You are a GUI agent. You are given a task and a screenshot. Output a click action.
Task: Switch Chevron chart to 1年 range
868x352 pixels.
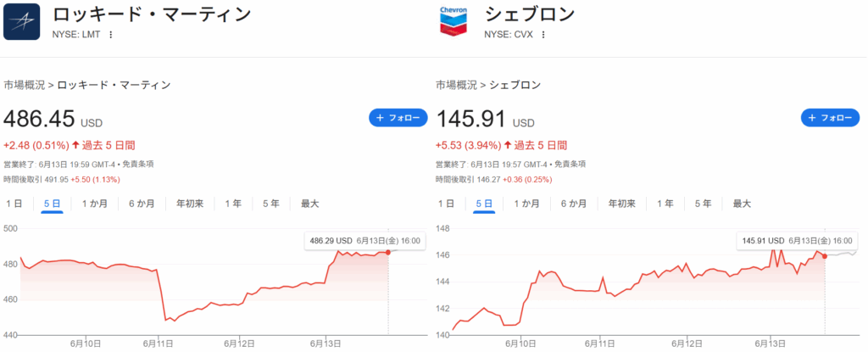pos(665,204)
